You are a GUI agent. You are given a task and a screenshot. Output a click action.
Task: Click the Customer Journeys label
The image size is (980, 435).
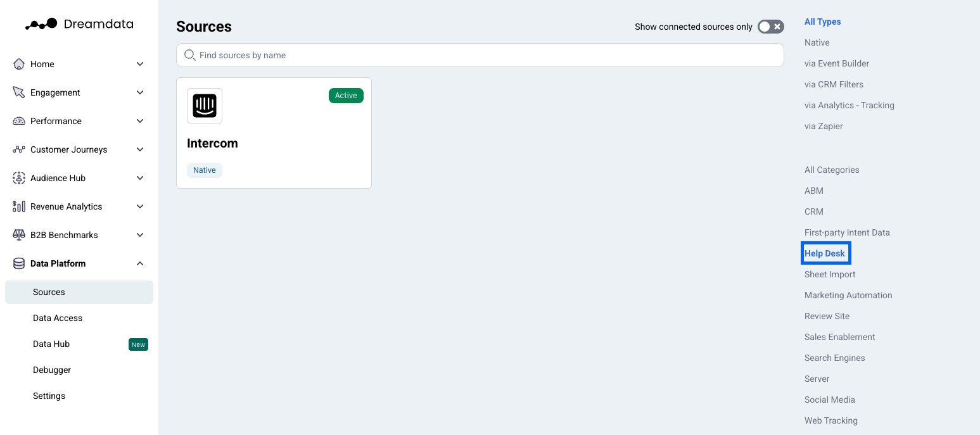[69, 149]
